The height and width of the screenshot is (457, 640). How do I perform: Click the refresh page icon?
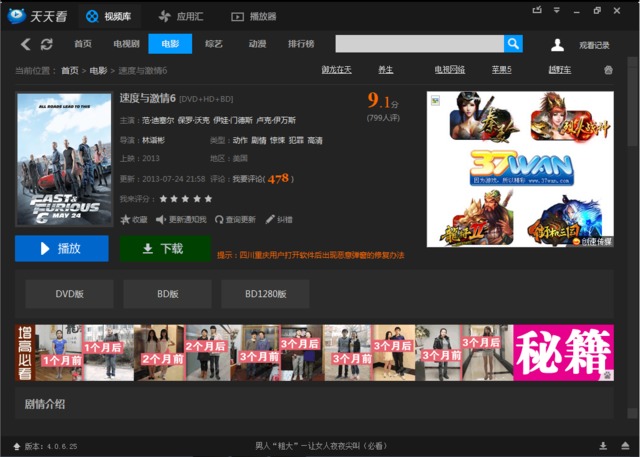click(47, 44)
